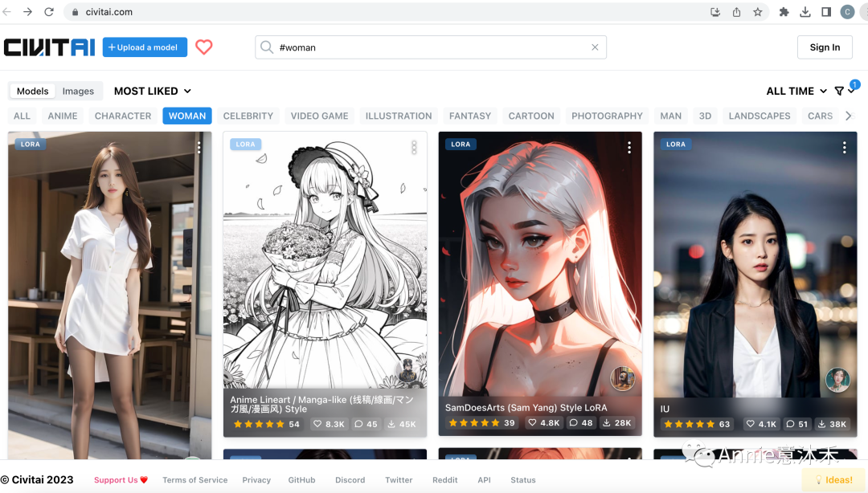Click the install app icon
Screen dimensions: 868x493
coord(715,12)
